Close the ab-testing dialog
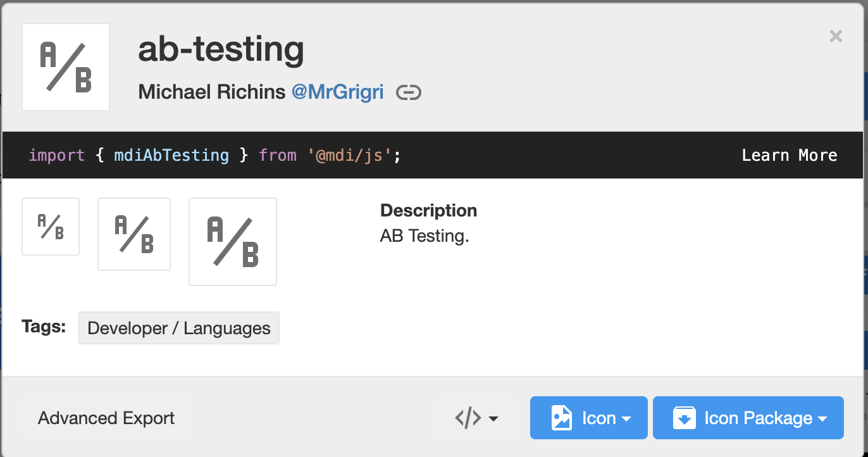 point(836,37)
